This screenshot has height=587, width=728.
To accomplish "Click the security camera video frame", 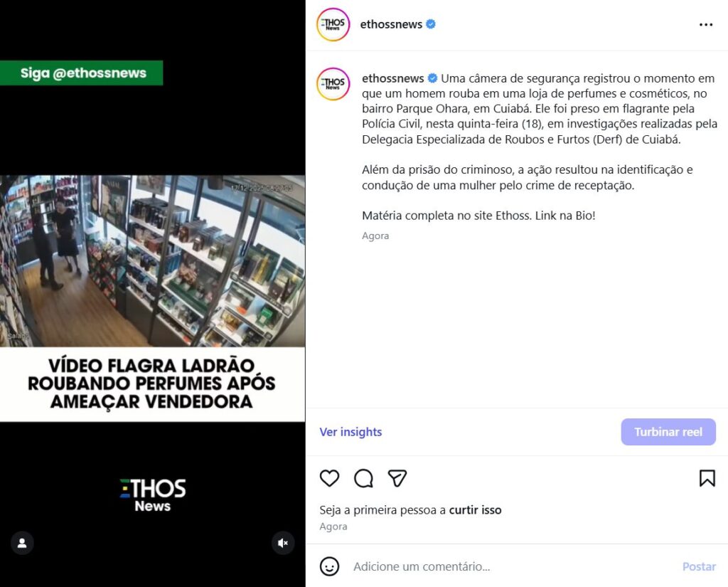I will [x=152, y=261].
